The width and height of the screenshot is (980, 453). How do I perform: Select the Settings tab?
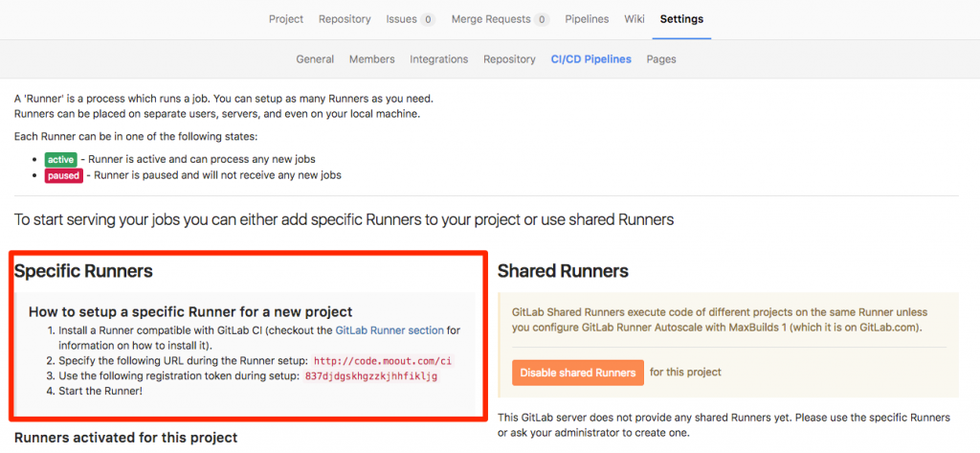click(x=681, y=19)
